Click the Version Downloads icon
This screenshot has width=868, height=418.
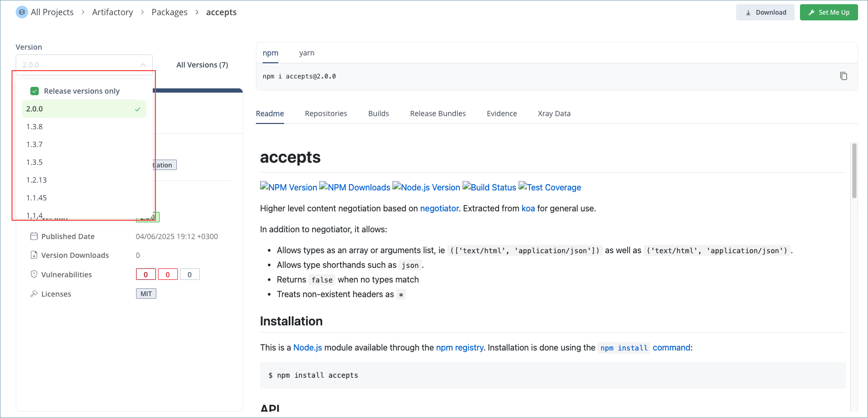(x=34, y=255)
